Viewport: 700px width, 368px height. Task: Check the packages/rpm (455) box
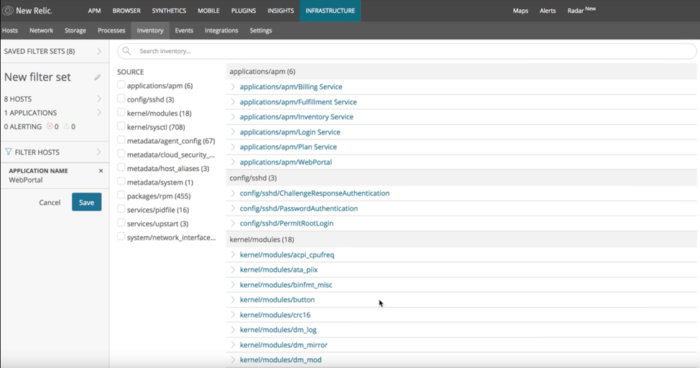[x=121, y=195]
